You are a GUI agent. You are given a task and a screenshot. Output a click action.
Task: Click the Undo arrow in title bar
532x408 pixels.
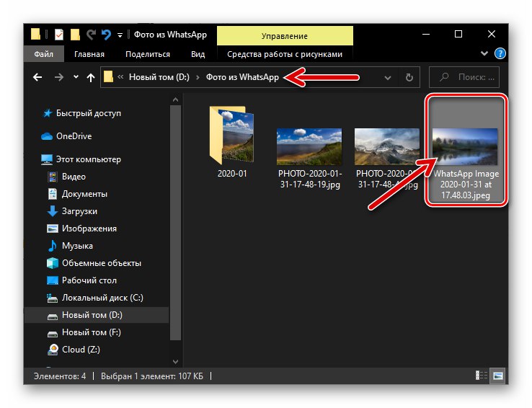click(x=106, y=35)
